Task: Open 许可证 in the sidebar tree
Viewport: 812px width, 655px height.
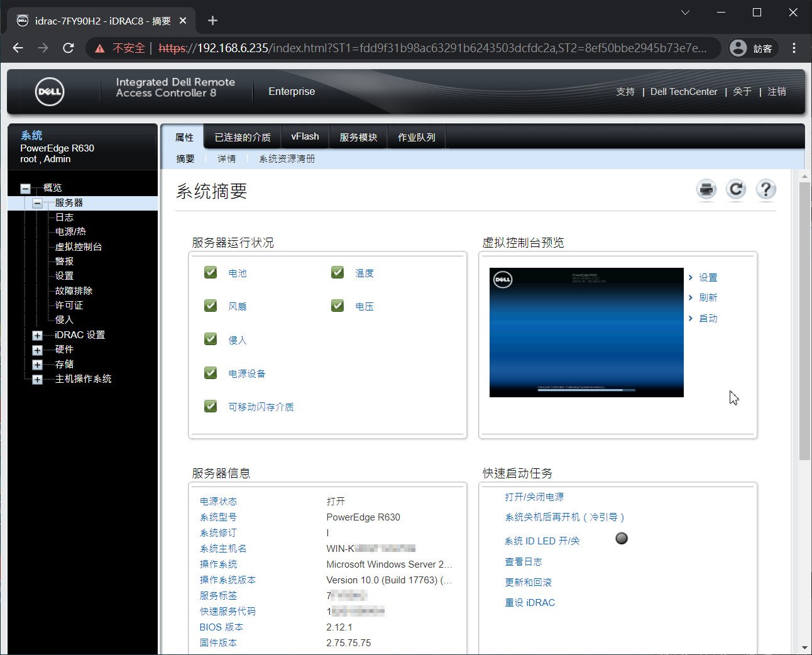Action: [69, 305]
